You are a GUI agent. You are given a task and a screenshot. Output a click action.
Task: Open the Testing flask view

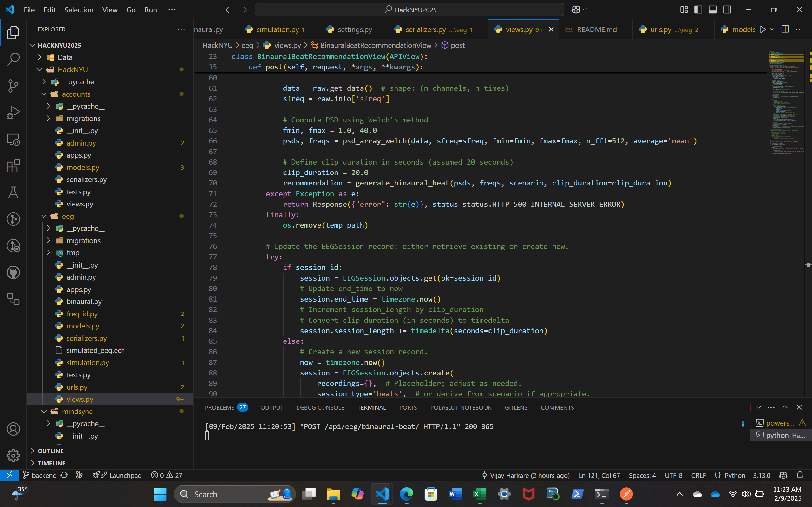[x=13, y=192]
